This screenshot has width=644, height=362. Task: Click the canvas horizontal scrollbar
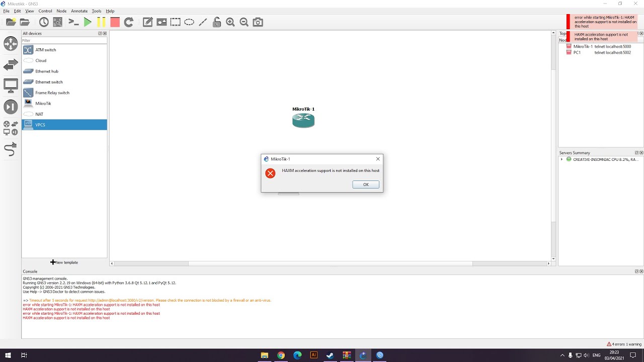(331, 263)
